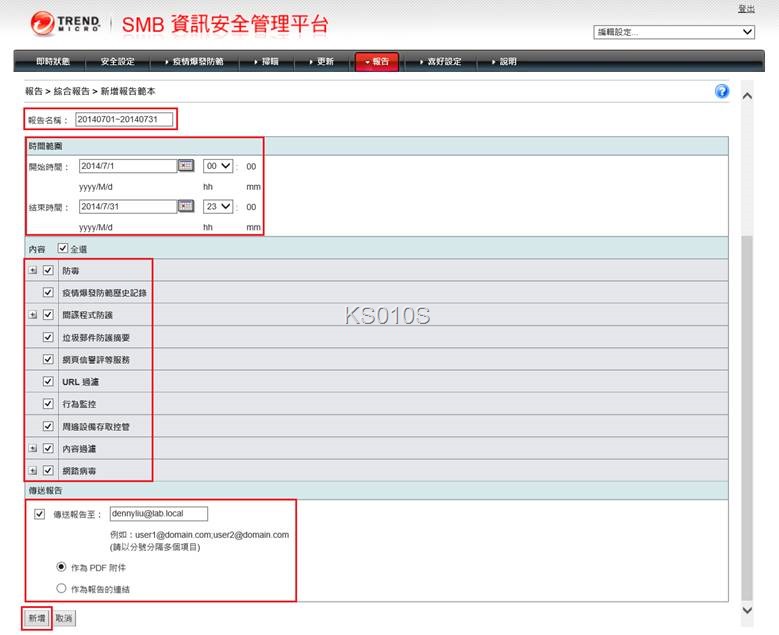Open the 編輯設定 dropdown at top right

[674, 32]
